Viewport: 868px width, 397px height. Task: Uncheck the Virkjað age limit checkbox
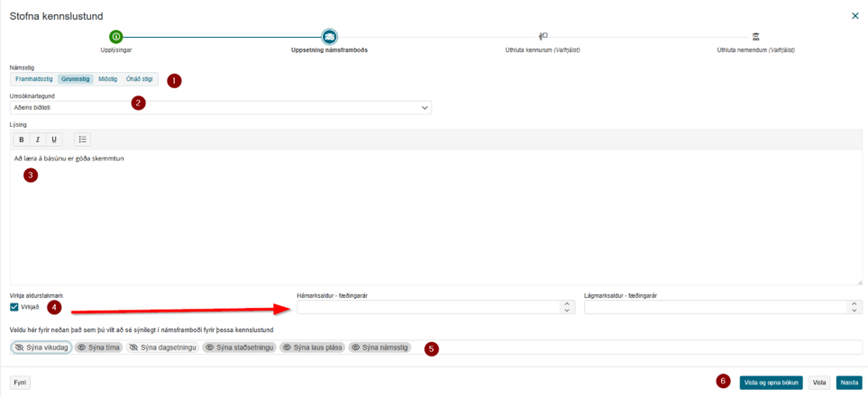[x=14, y=307]
